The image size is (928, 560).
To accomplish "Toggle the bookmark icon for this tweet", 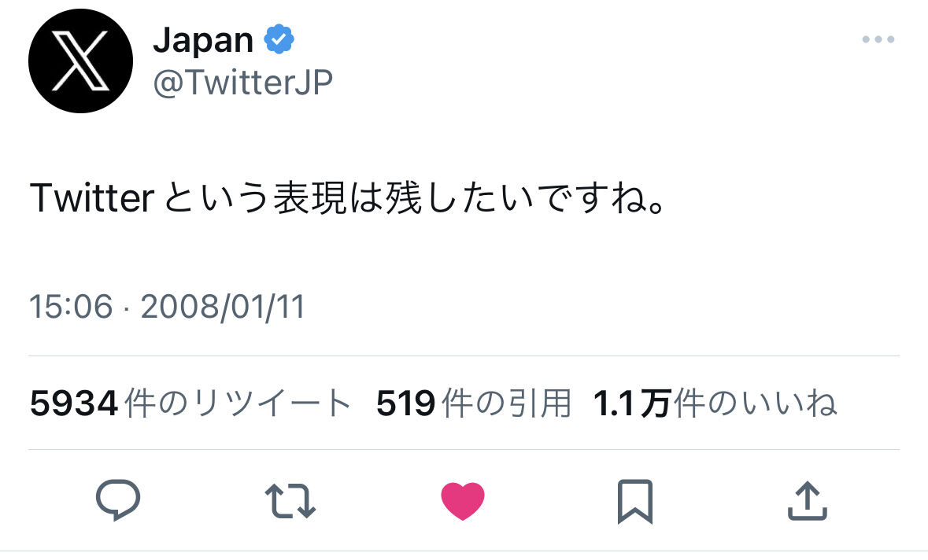I will 635,502.
